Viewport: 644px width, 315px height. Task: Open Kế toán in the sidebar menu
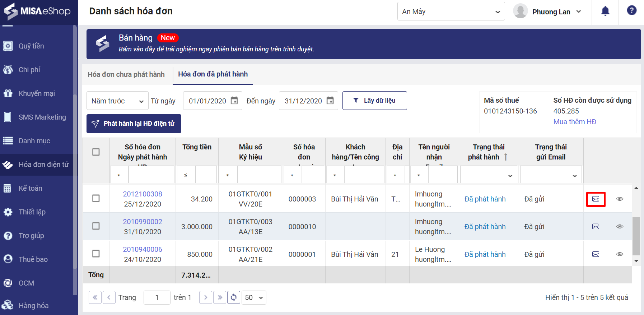[31, 188]
